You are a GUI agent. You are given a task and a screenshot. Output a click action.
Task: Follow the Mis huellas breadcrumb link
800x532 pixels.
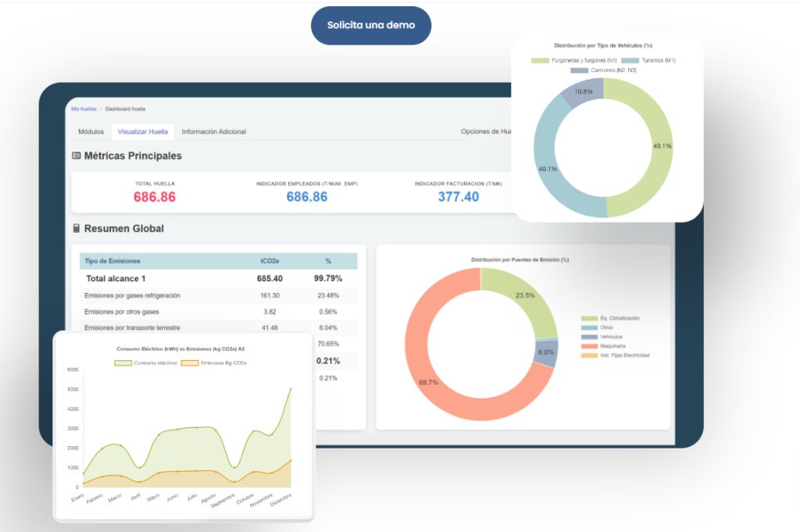(84, 109)
